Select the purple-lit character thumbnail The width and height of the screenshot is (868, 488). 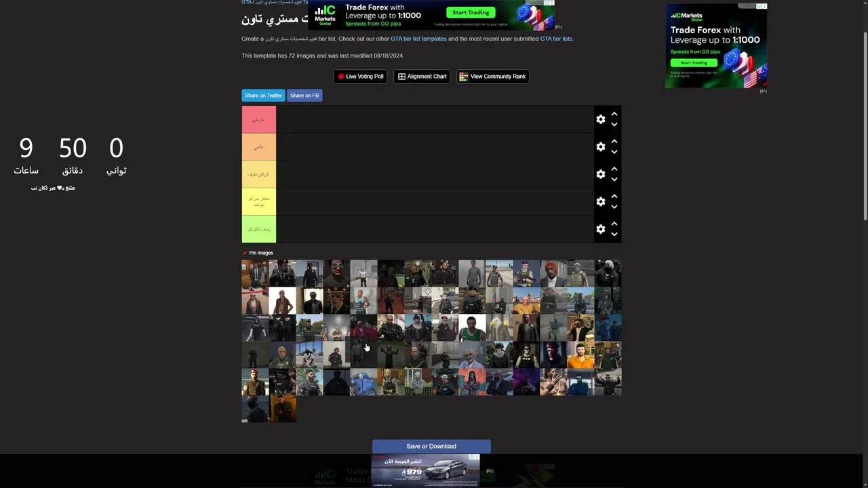pos(526,382)
